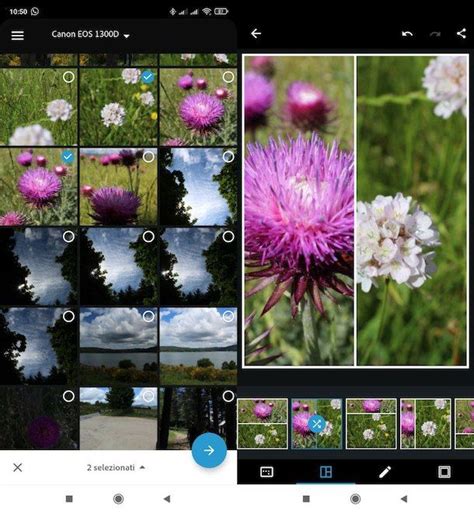
Task: Tap the Android home button on left screen
Action: pyautogui.click(x=118, y=499)
